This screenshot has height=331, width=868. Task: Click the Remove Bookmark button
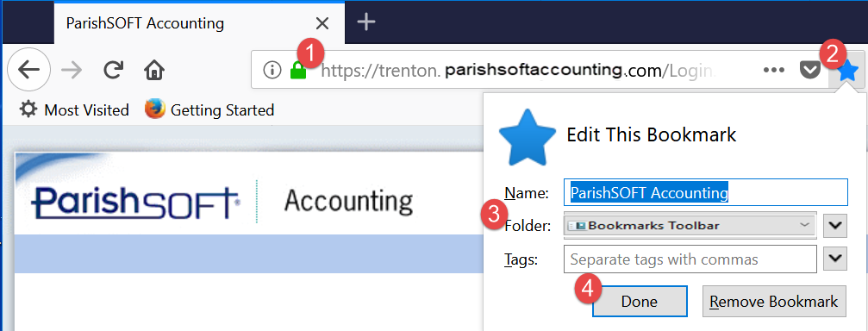(774, 302)
